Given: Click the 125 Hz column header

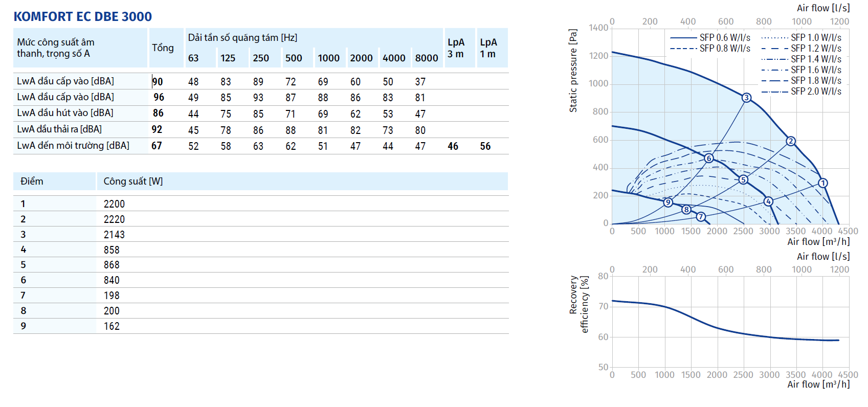Looking at the screenshot, I should (228, 58).
